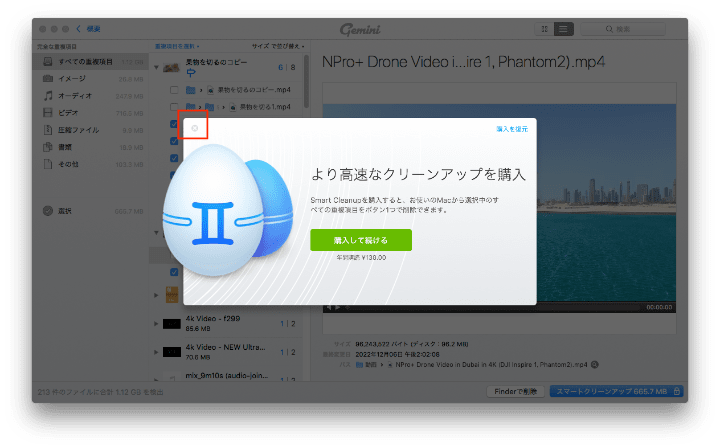Expand the 4k Video - NEW Ultra group
The image size is (720, 448).
click(156, 352)
